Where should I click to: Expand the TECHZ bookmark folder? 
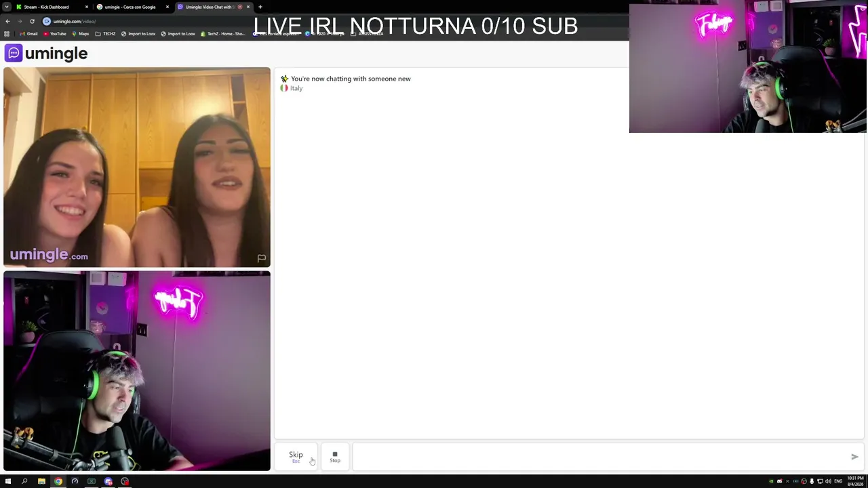pyautogui.click(x=105, y=34)
